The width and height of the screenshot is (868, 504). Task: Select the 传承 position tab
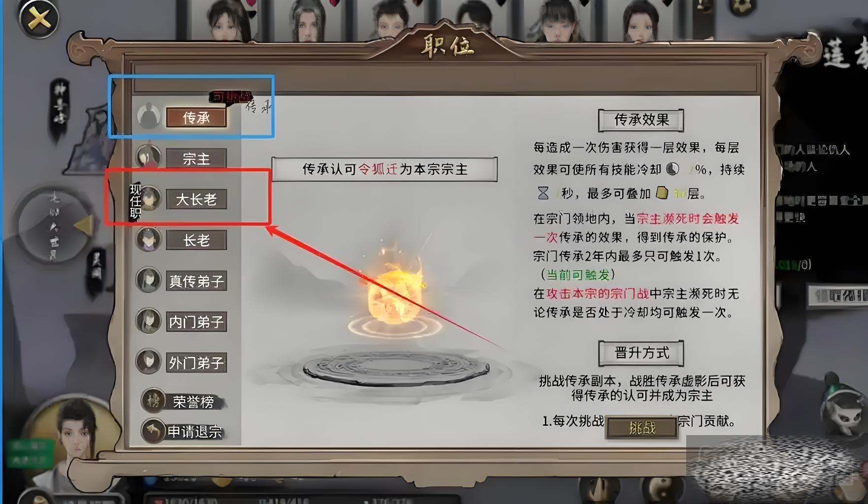point(196,118)
